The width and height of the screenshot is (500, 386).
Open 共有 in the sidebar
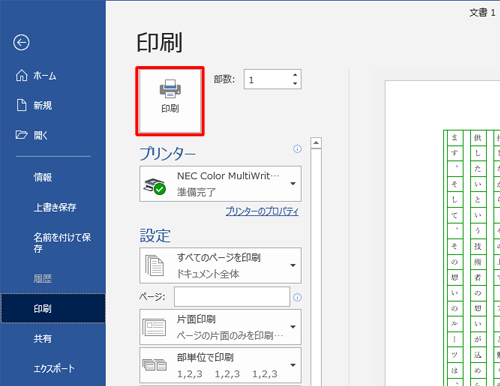point(42,339)
